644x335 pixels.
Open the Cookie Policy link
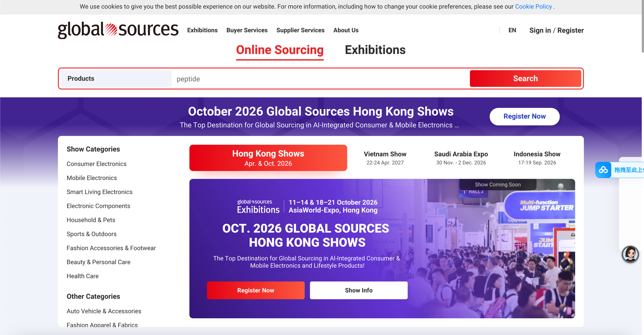tap(533, 6)
